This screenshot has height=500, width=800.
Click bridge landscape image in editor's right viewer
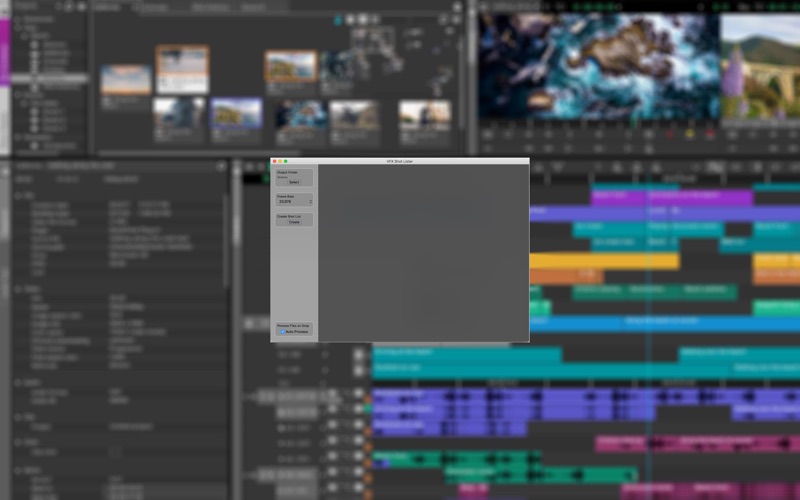[760, 66]
